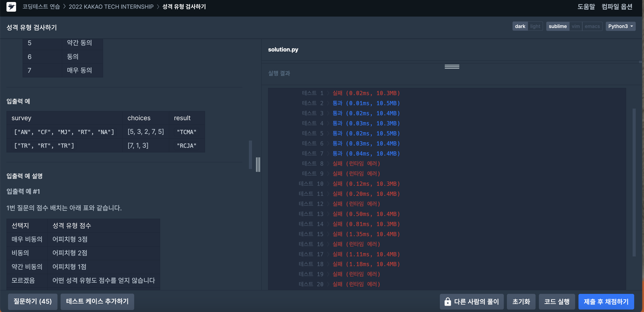Grab the horizontal panel resize handle
Image resolution: width=644 pixels, height=312 pixels.
click(x=452, y=66)
